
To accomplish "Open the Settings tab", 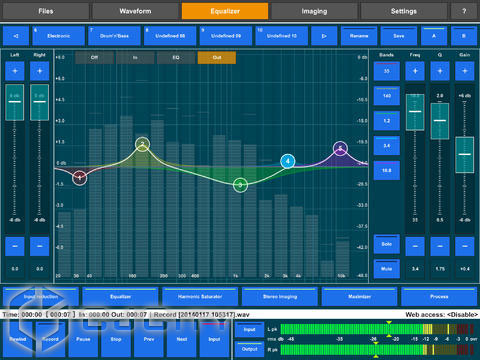I will tap(404, 11).
